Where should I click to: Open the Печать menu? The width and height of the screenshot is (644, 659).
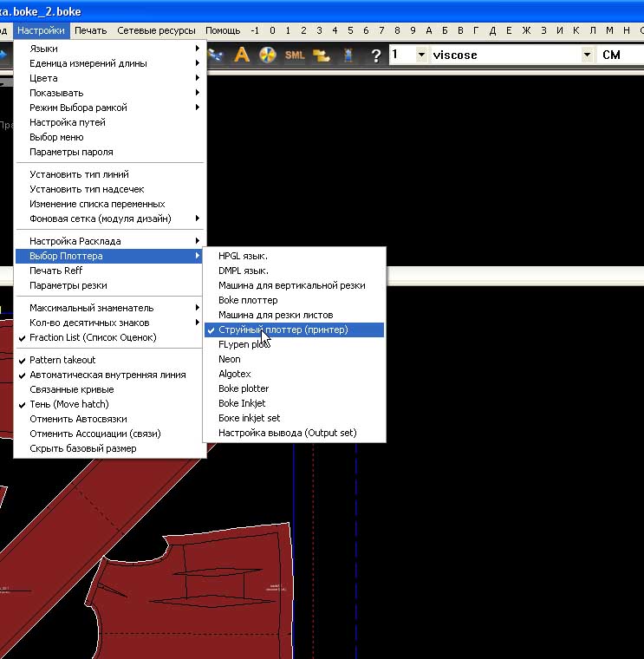(90, 30)
